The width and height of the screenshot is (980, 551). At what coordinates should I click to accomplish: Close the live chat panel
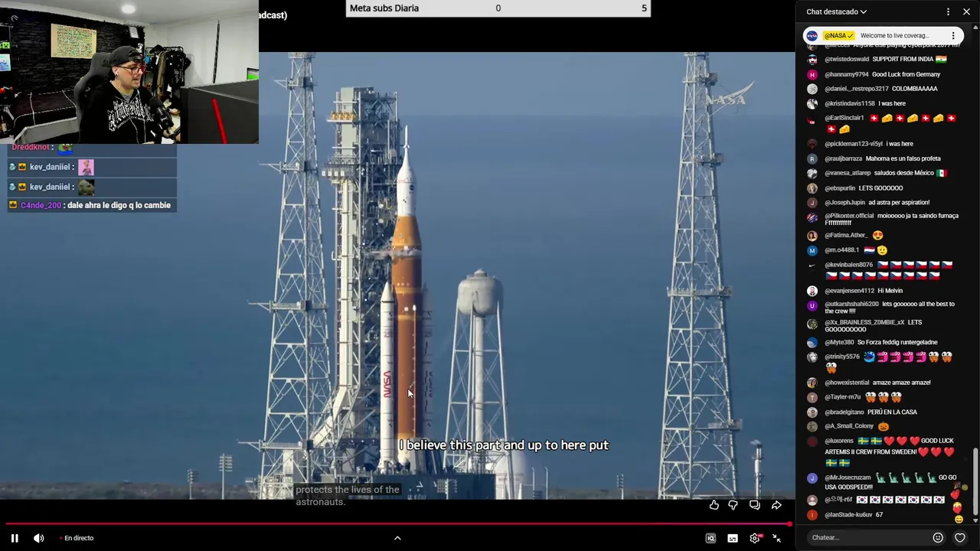click(x=965, y=11)
